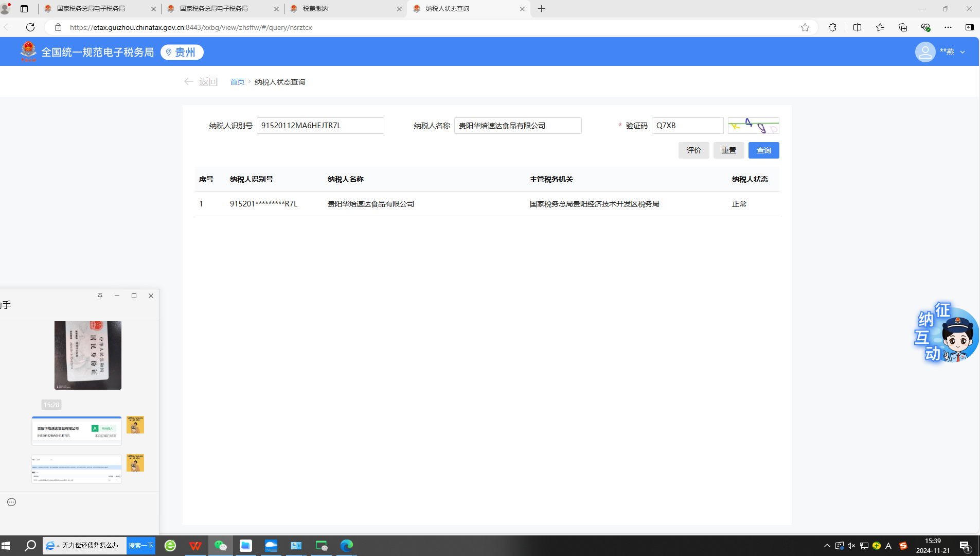Screen dimensions: 980x556
Task: Open split screen view icon
Action: click(857, 27)
